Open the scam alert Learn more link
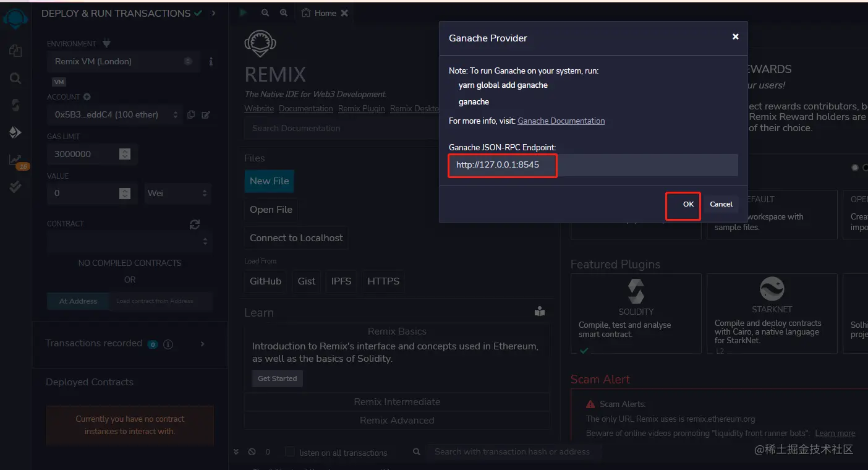Viewport: 868px width, 470px height. click(x=835, y=434)
